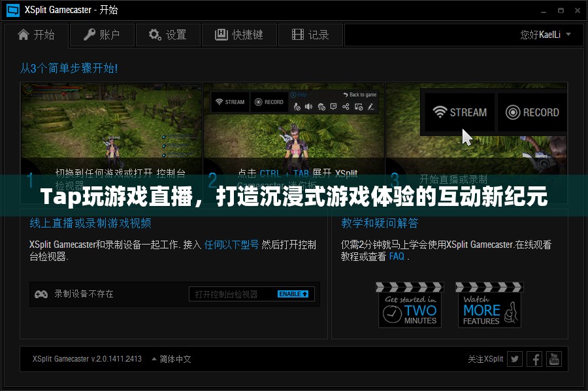Click the key icon beside 账户
Image resolution: width=588 pixels, height=391 pixels.
[x=89, y=35]
